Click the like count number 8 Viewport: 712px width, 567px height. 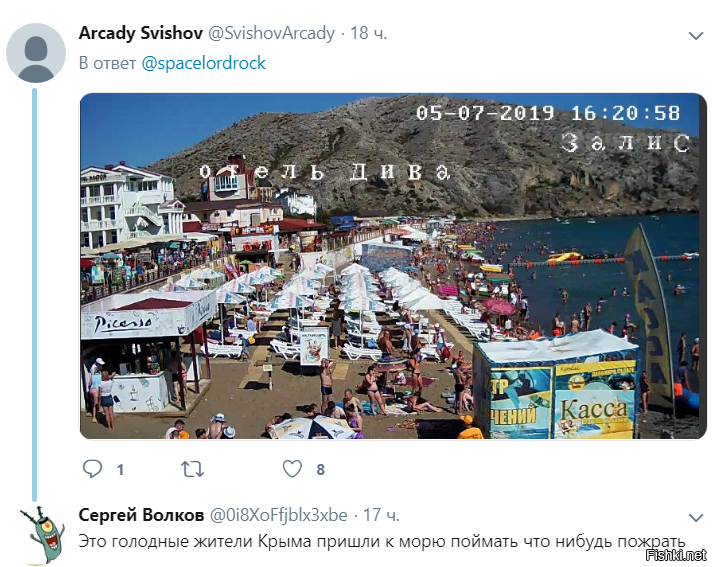coord(321,469)
